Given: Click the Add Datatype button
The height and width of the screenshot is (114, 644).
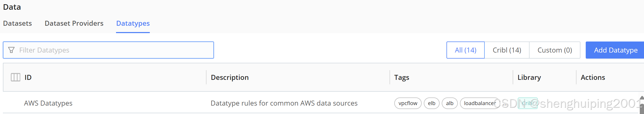Looking at the screenshot, I should coord(616,50).
